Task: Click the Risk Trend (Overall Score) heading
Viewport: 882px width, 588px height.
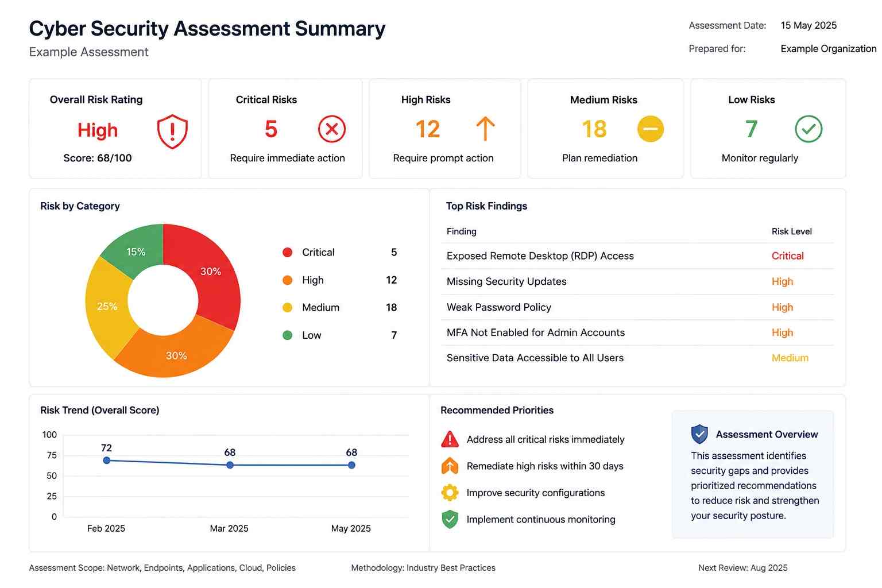Action: (100, 410)
